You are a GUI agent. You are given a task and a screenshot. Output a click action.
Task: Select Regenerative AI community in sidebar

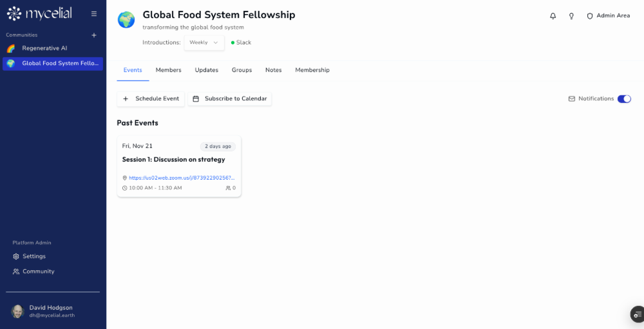point(44,48)
